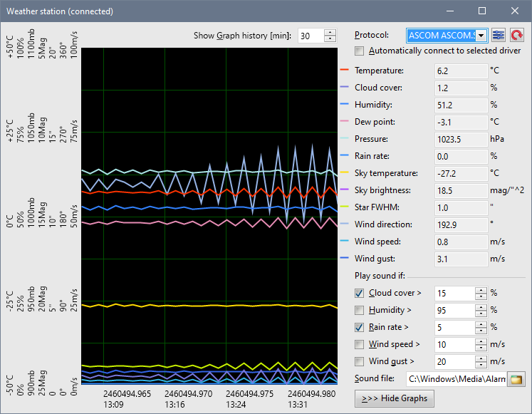
Task: Increase the graph history minutes spinner
Action: click(x=330, y=32)
